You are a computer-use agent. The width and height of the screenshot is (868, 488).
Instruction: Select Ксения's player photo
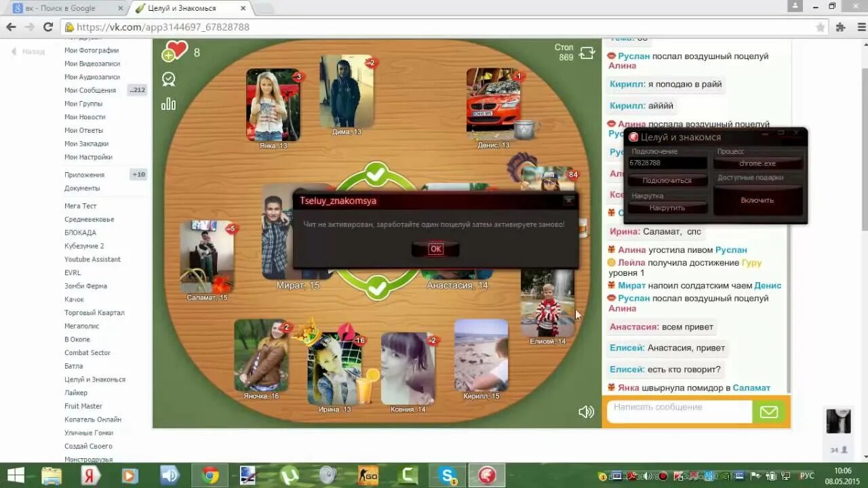point(408,369)
